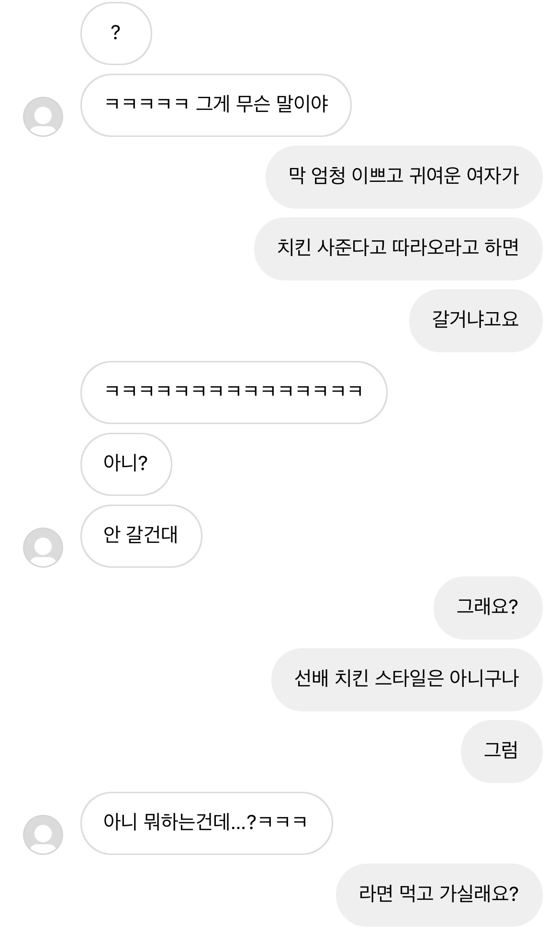Click the '치킨 사준다고 따라오라고 하면' bubble
This screenshot has width=560, height=933.
[x=398, y=249]
